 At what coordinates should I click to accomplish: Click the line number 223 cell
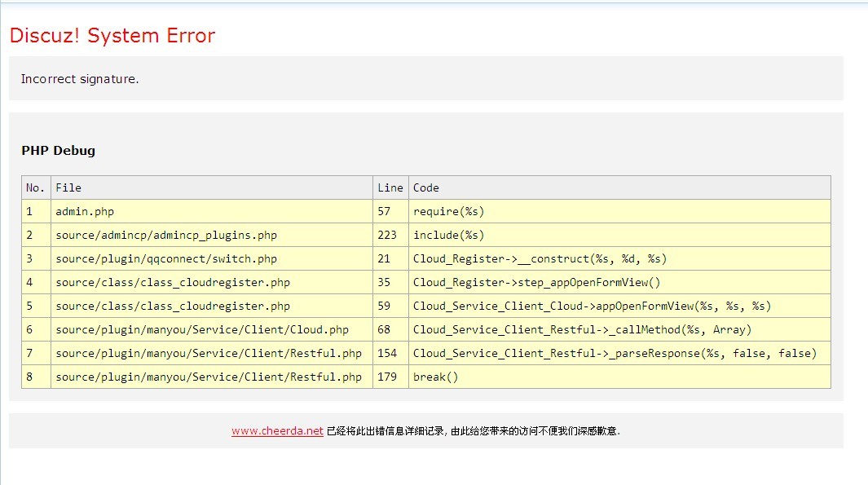coord(388,235)
